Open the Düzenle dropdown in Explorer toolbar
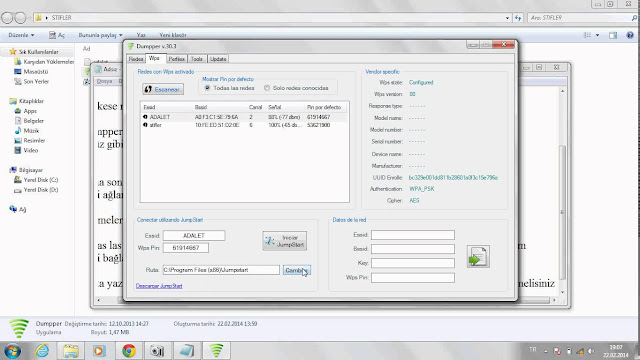 coord(21,35)
